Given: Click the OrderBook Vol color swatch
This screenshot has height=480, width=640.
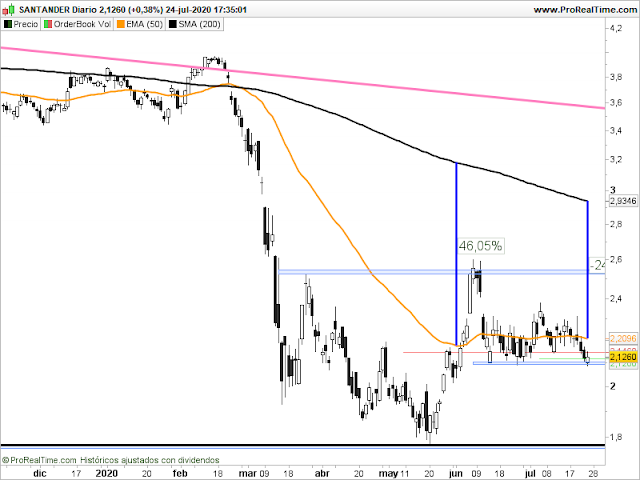Looking at the screenshot, I should click(48, 24).
